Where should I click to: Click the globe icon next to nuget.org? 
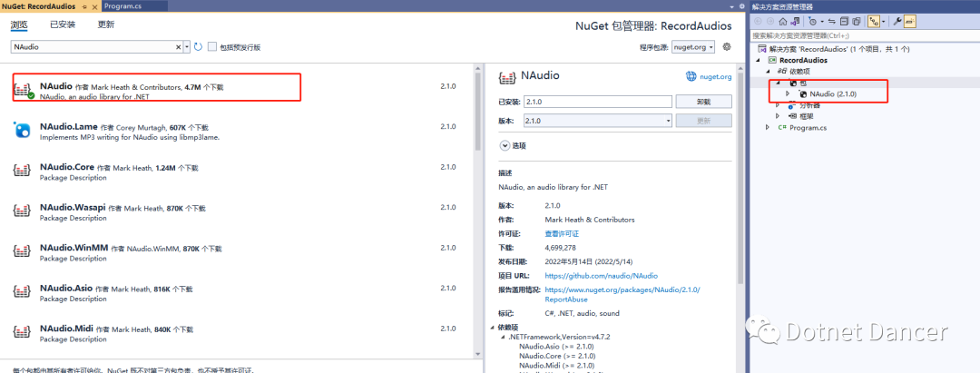pyautogui.click(x=691, y=76)
